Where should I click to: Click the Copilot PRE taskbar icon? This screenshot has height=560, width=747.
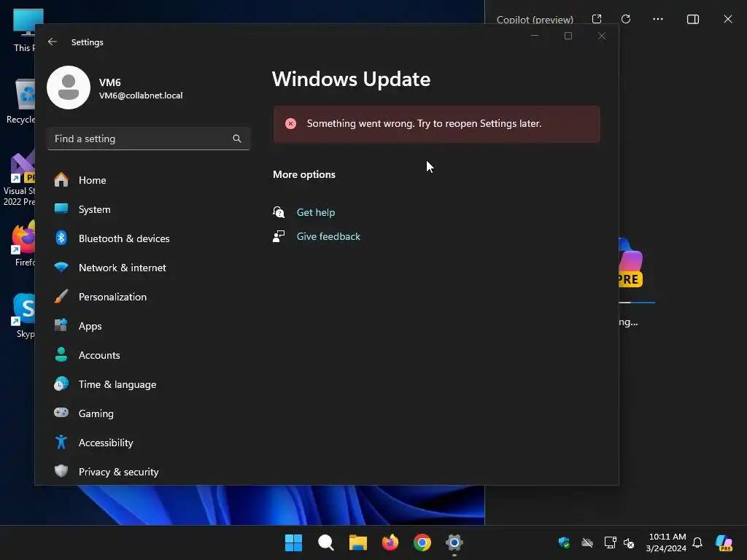(724, 542)
